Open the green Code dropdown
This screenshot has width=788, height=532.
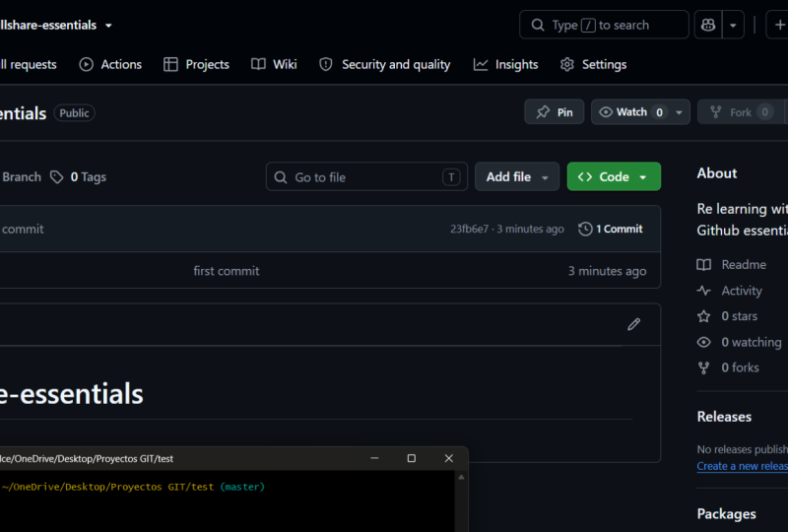coord(614,176)
